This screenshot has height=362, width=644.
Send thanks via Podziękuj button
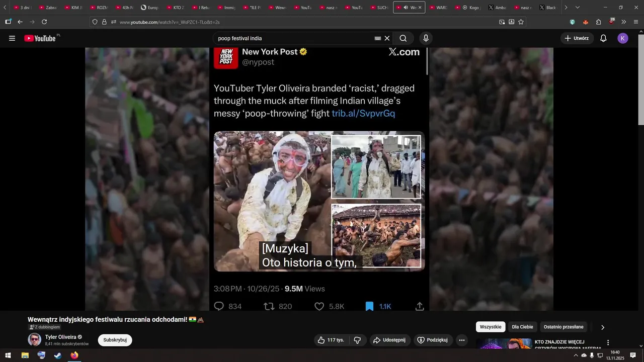click(433, 340)
